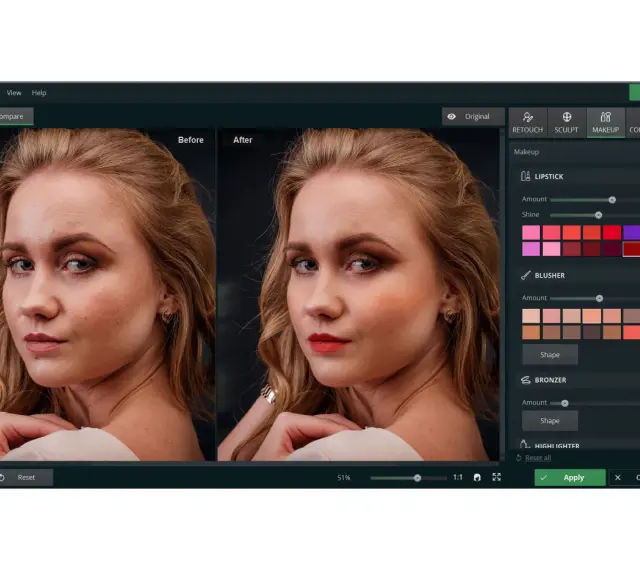Screen dimensions: 640x570
Task: Switch to the SCULPT tab
Action: (x=566, y=123)
